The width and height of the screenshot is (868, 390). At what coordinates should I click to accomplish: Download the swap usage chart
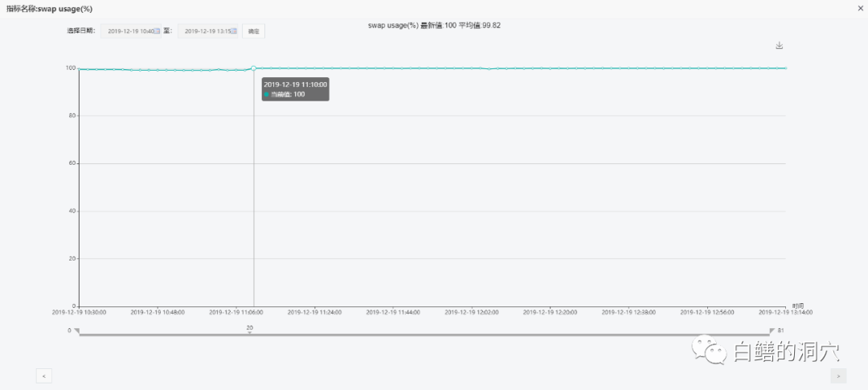pos(779,46)
